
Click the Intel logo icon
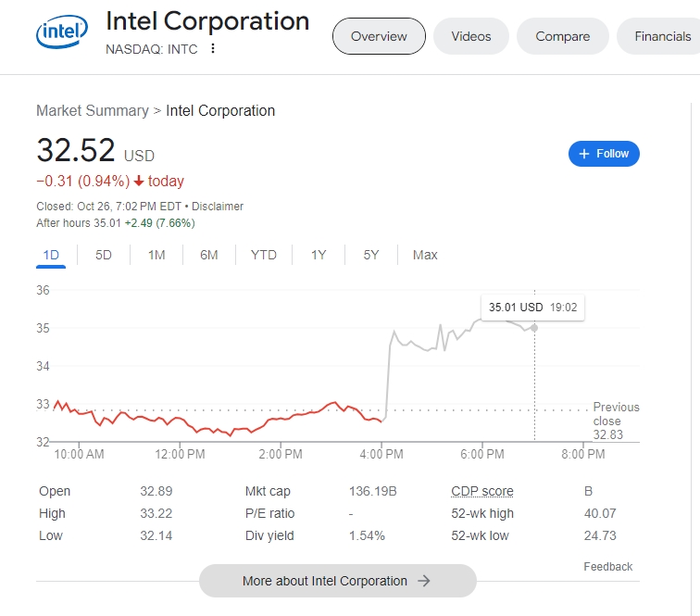[62, 34]
